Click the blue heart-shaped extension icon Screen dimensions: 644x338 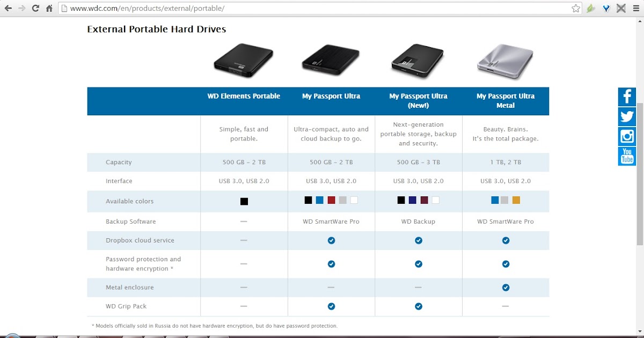606,9
